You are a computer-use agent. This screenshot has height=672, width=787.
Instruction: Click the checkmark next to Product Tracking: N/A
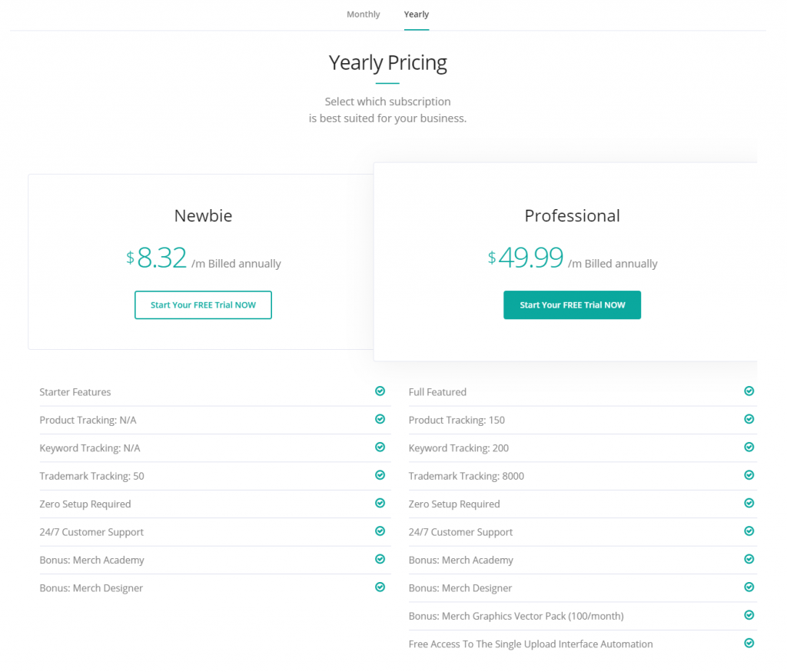(x=380, y=418)
